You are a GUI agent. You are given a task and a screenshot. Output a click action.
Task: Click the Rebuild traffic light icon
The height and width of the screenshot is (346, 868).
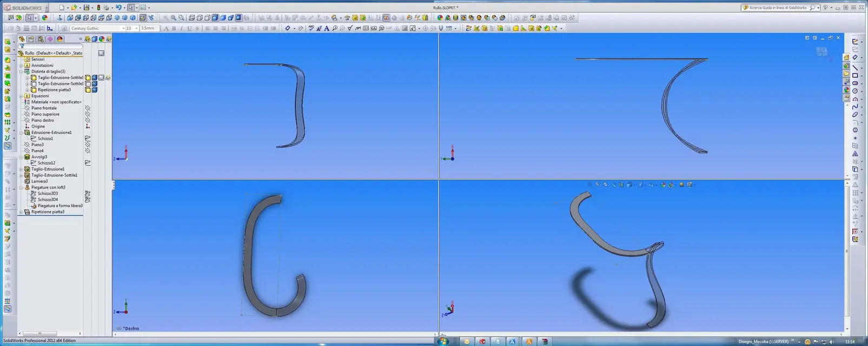(x=98, y=8)
